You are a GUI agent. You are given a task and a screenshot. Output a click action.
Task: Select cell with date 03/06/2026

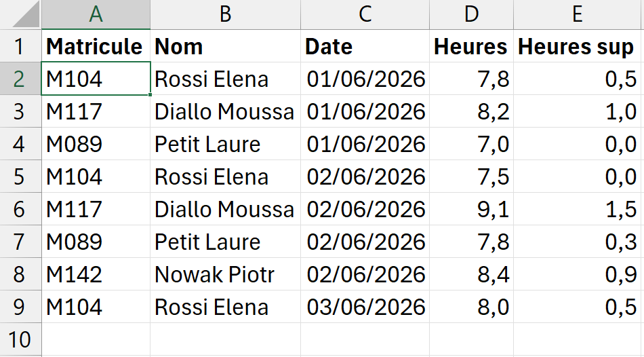(x=365, y=307)
